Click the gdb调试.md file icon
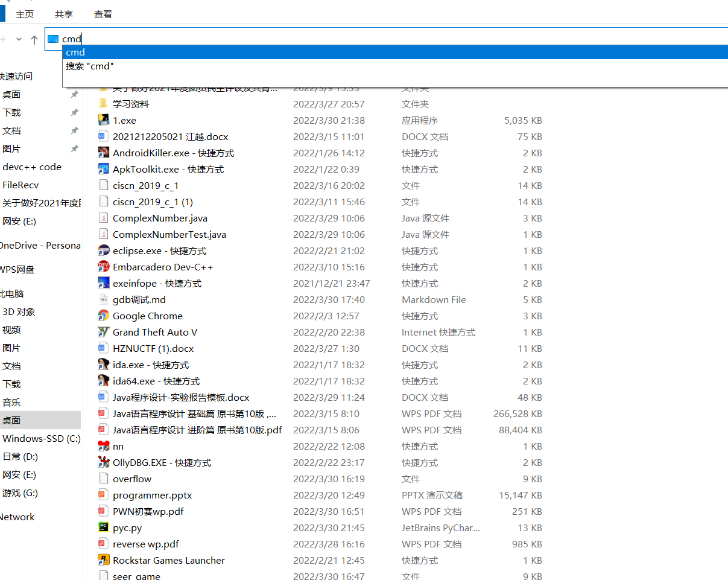This screenshot has height=580, width=728. click(x=103, y=299)
